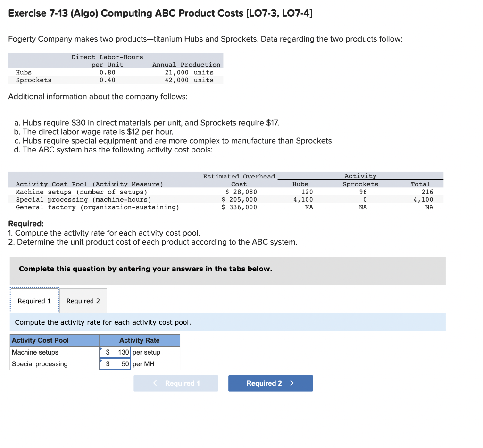This screenshot has width=483, height=448.
Task: Click the General factory table row
Action: pos(97,207)
